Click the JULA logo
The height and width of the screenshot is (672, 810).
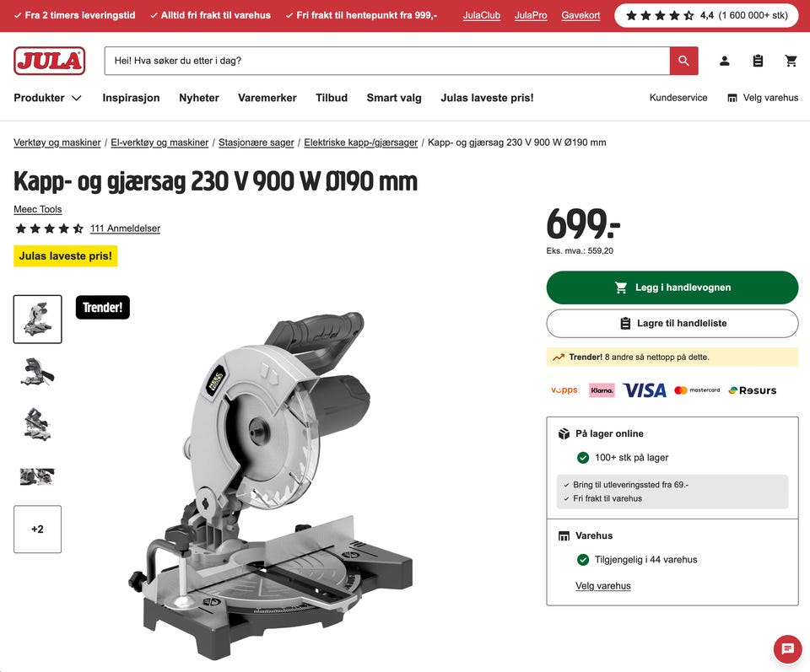point(50,61)
